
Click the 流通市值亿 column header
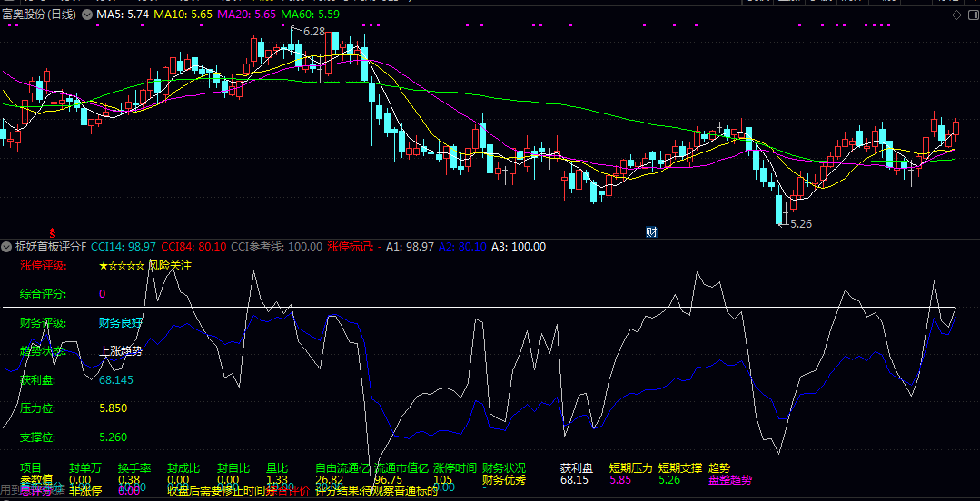(401, 468)
